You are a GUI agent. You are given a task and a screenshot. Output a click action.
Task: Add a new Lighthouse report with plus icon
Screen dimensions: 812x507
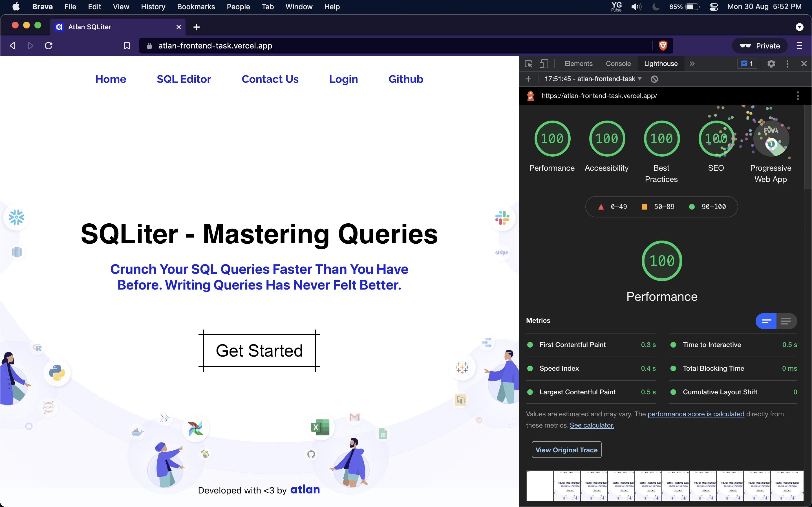pyautogui.click(x=528, y=79)
